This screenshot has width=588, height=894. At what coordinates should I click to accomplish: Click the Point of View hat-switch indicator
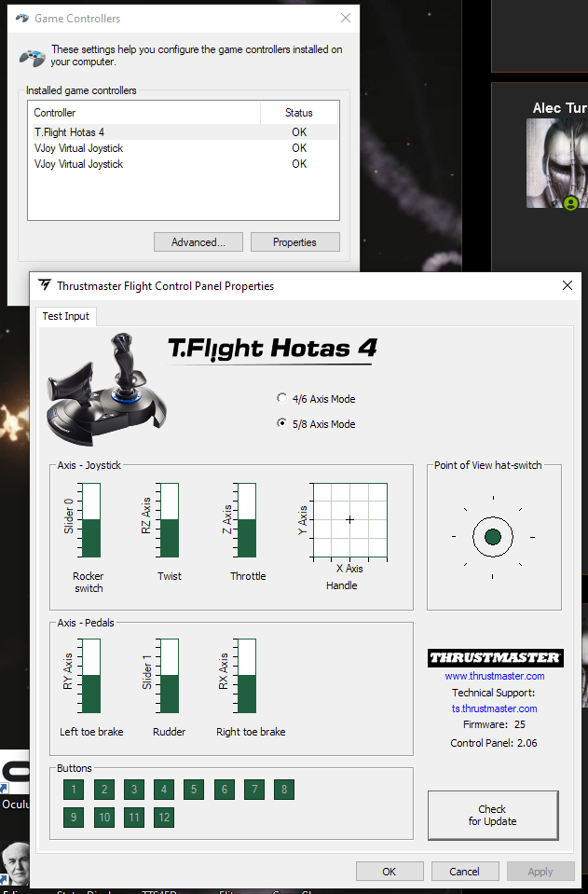pyautogui.click(x=493, y=537)
